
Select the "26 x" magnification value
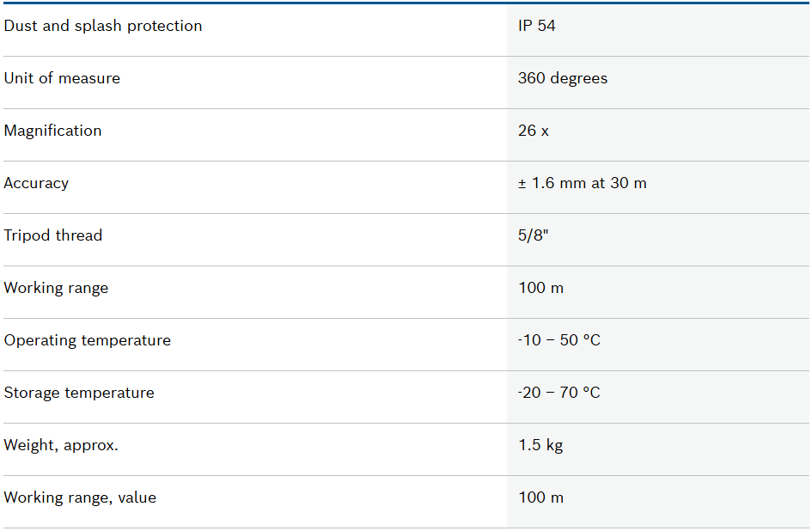coord(534,131)
